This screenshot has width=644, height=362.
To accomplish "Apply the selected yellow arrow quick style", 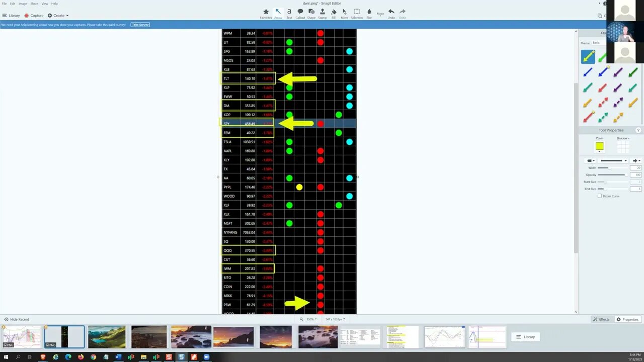I will point(588,57).
